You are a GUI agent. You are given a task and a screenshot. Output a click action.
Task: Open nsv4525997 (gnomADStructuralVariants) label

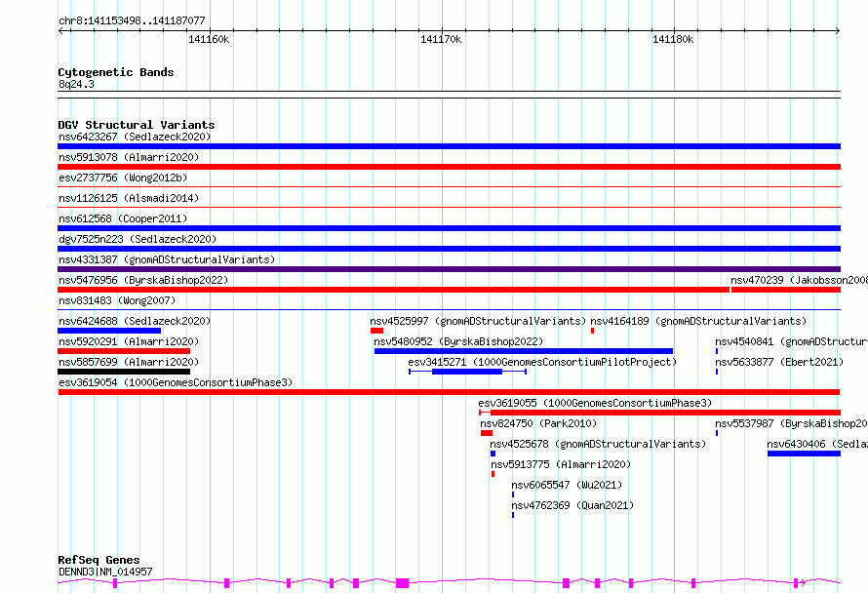[x=478, y=321]
